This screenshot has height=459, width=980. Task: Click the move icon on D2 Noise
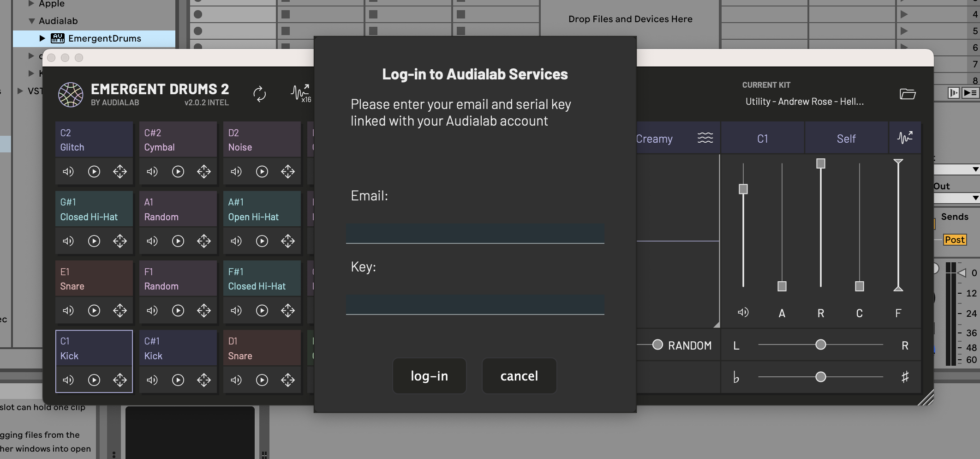point(288,172)
